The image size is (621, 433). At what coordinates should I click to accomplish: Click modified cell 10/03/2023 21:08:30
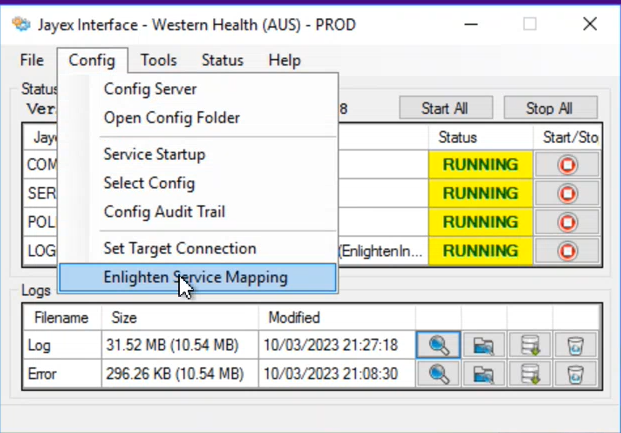(337, 374)
